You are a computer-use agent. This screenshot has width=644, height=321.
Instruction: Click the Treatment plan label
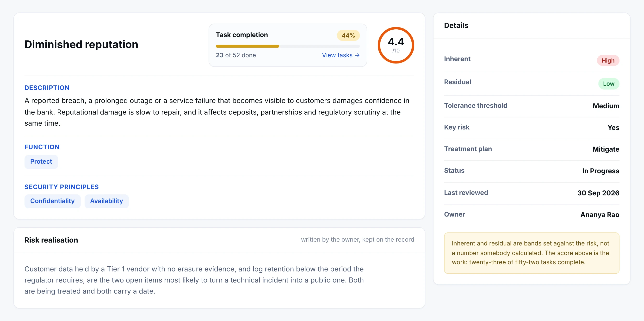(x=468, y=149)
